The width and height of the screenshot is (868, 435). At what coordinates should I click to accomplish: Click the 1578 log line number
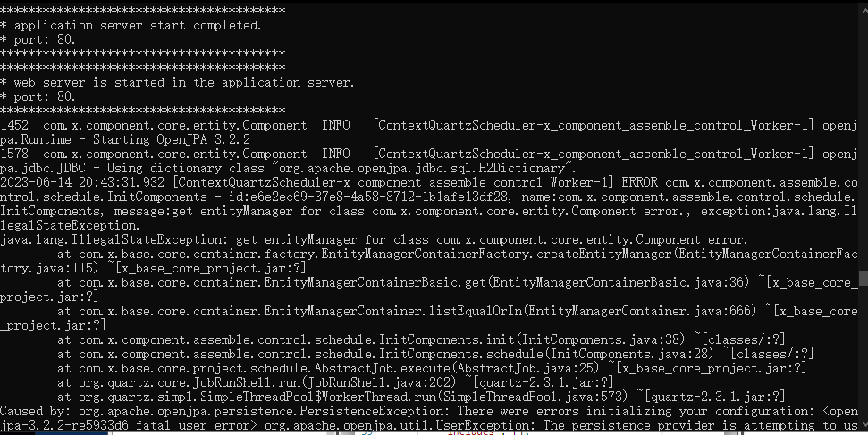pyautogui.click(x=16, y=155)
